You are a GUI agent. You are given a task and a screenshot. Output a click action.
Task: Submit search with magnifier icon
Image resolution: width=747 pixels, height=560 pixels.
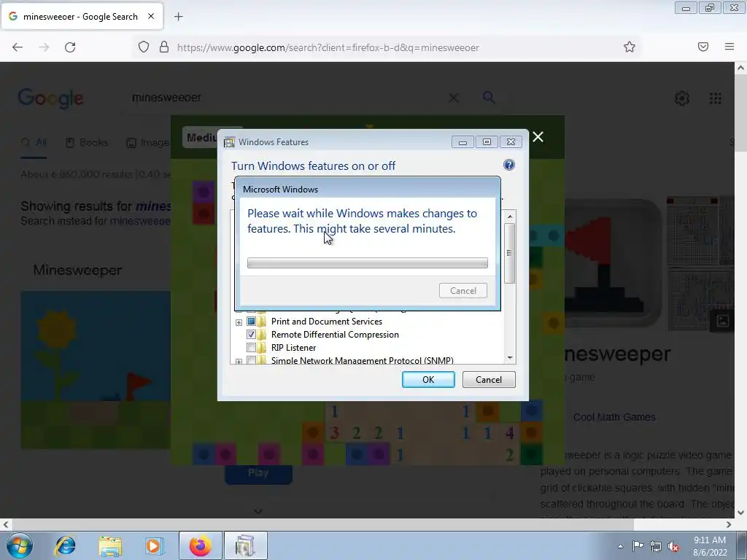click(x=489, y=97)
